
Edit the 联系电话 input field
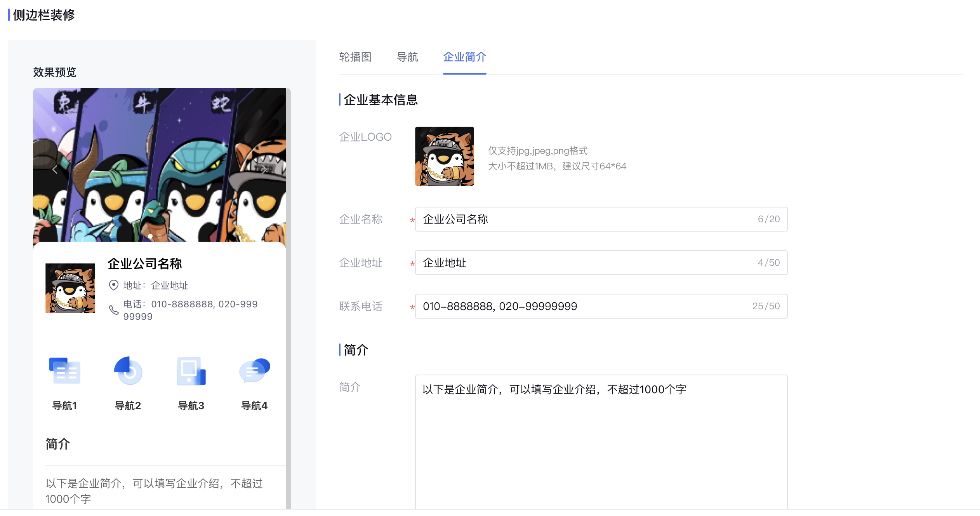tap(601, 306)
